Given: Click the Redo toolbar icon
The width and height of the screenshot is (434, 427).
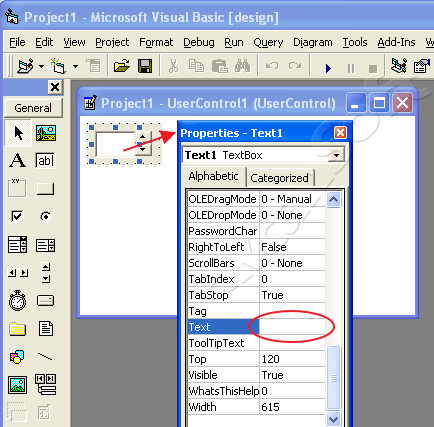Looking at the screenshot, I should [295, 66].
